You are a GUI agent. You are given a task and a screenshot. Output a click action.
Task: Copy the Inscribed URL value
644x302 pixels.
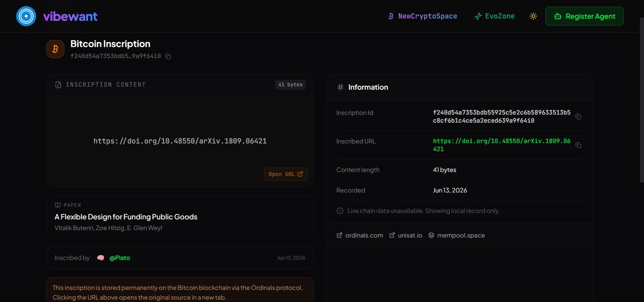pyautogui.click(x=578, y=145)
